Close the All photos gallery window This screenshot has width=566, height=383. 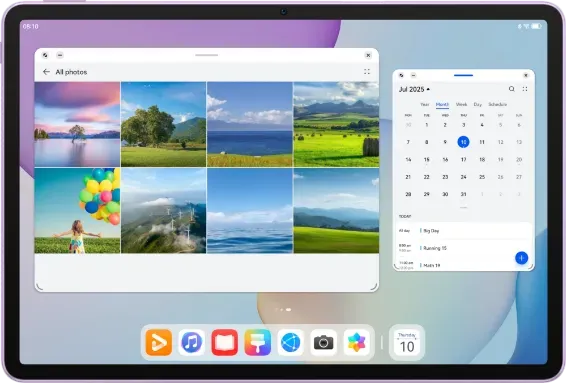(x=368, y=55)
